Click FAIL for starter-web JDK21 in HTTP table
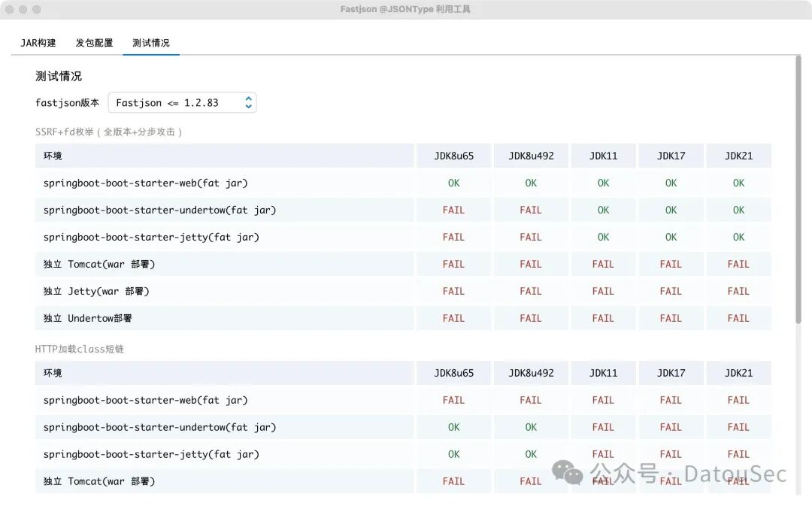Screen dimensions: 812x506 coord(738,400)
